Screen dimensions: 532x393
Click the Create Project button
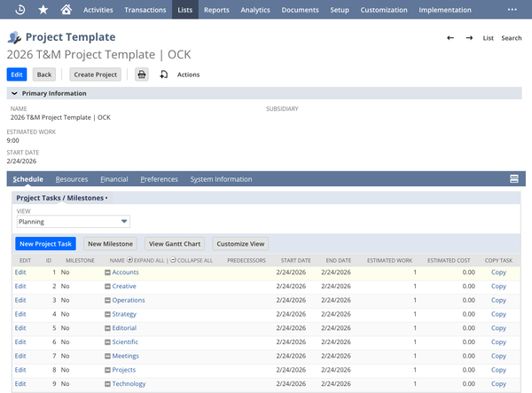tap(95, 75)
